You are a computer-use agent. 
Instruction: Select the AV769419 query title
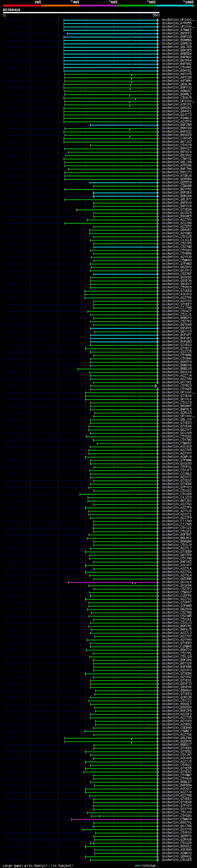[x=11, y=10]
